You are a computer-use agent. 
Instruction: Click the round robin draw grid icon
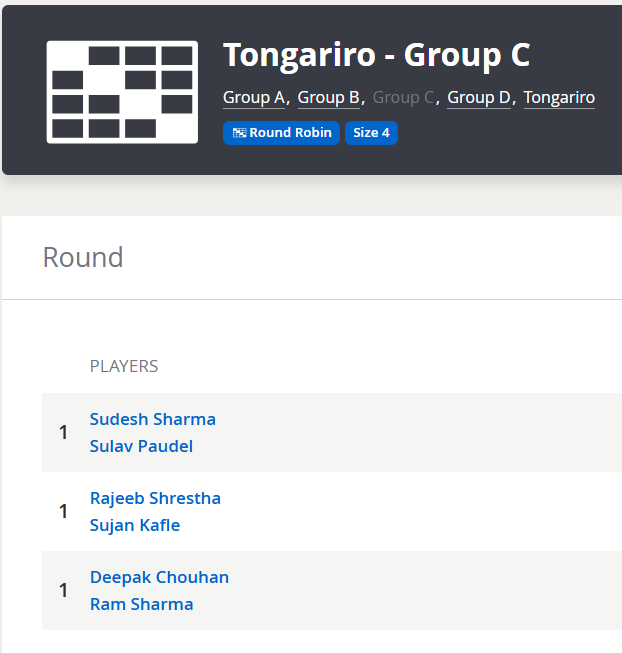[121, 91]
